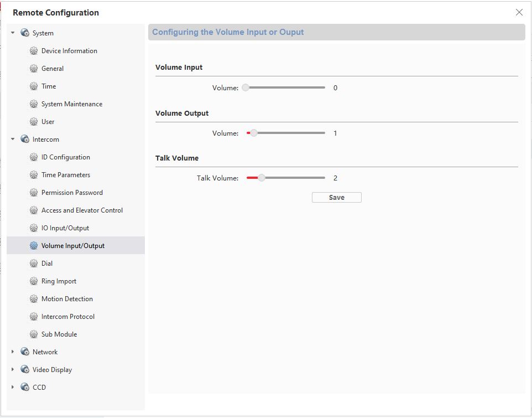Click the globe icon beside Video Display
Viewport: 532px width, 418px height.
click(x=25, y=370)
